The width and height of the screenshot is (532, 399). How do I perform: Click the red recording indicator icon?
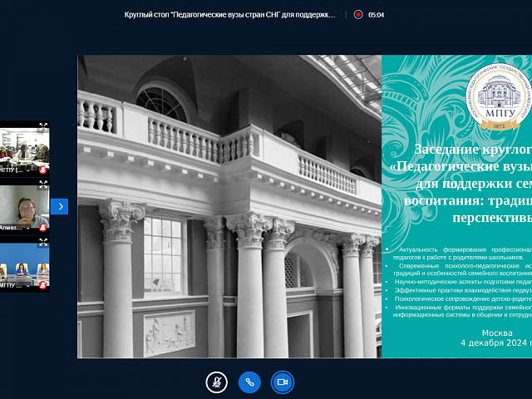point(358,15)
